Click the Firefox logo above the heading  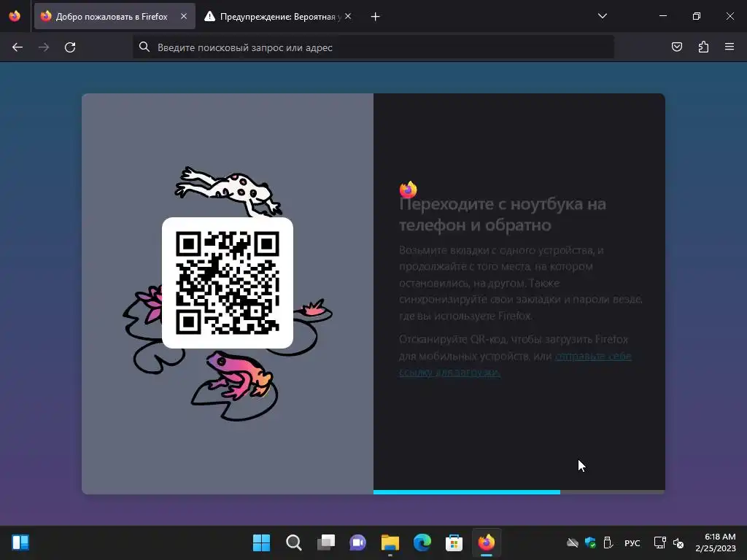click(x=409, y=189)
